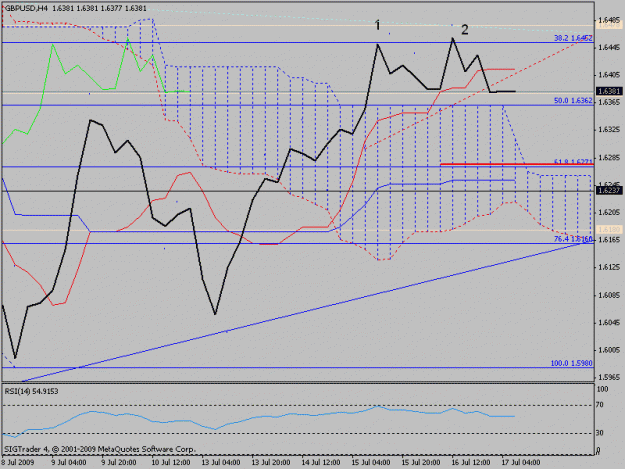Click the 15 Jul 04:00 time label
Screen dimensions: 625x469
(x=371, y=463)
